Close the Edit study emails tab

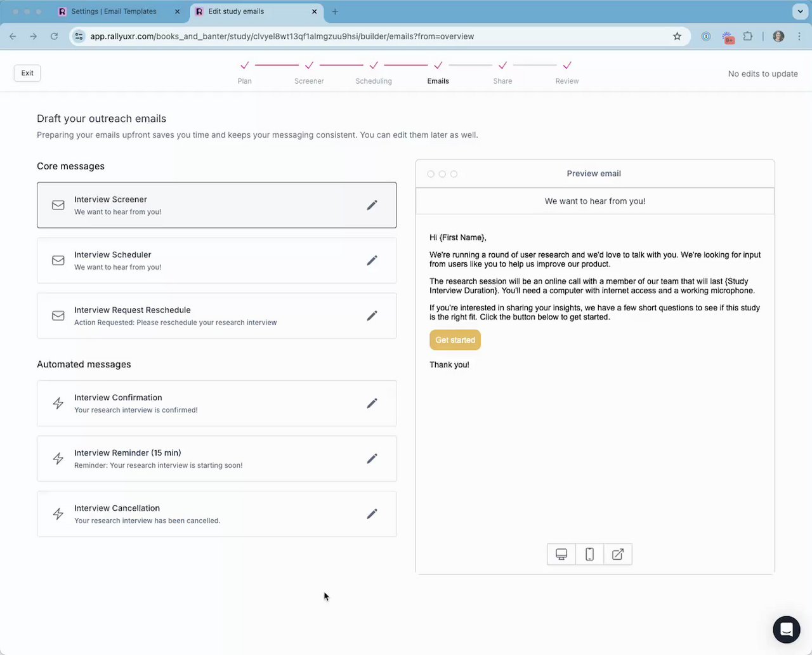click(x=315, y=11)
